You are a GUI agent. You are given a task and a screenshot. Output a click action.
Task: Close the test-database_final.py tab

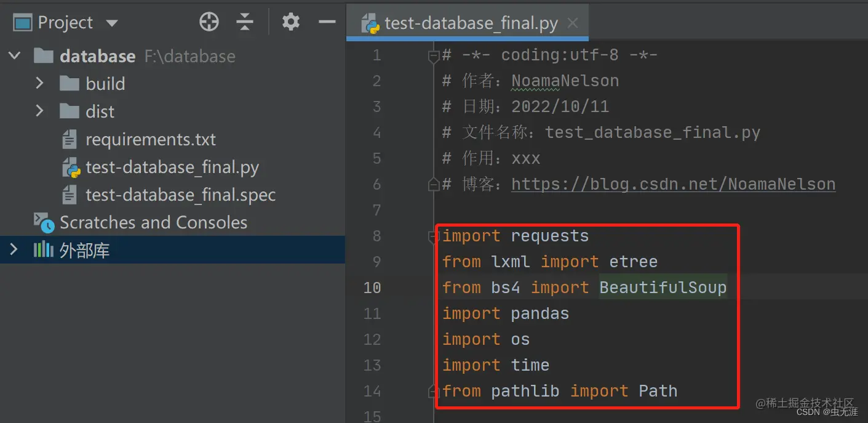[x=573, y=23]
